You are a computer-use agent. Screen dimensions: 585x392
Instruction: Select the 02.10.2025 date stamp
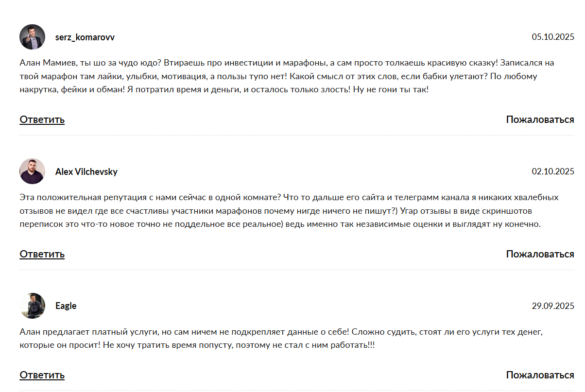tap(553, 171)
